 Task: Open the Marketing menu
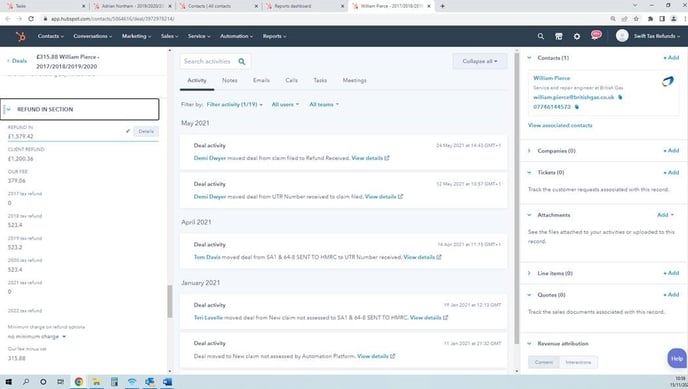click(136, 36)
